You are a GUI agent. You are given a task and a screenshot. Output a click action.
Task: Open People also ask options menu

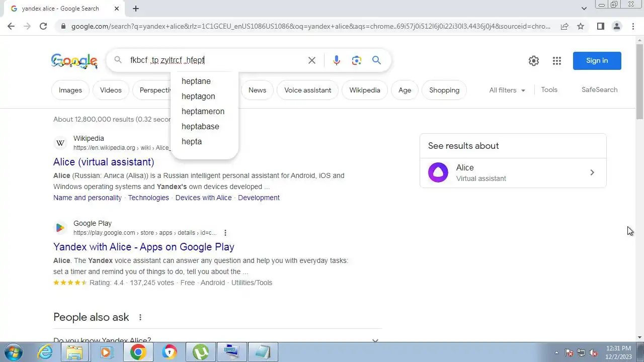tap(140, 317)
